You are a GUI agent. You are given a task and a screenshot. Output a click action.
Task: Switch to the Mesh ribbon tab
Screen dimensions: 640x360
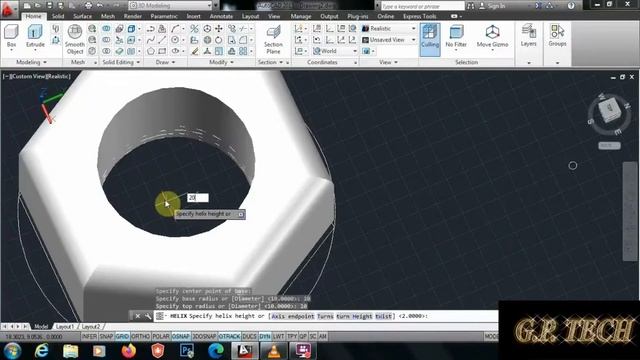click(108, 16)
